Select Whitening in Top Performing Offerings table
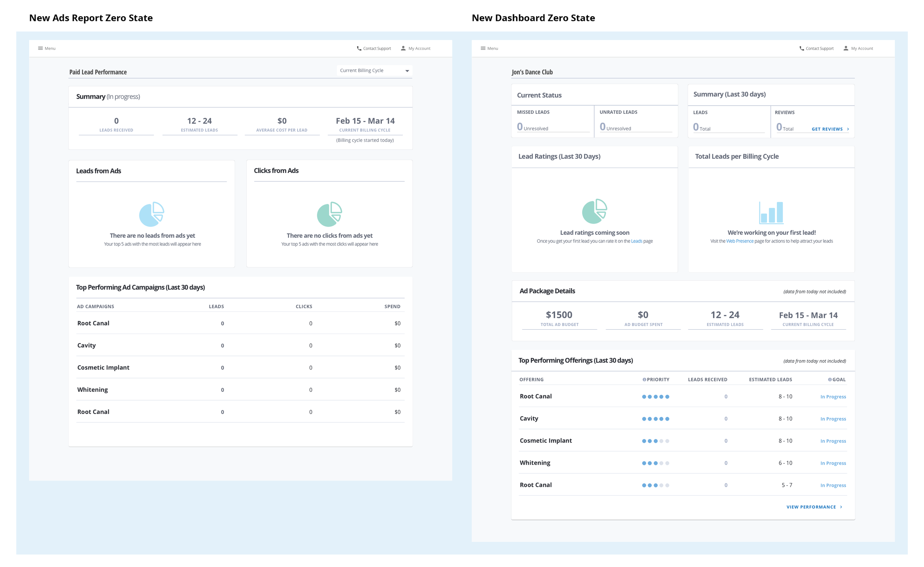924x567 pixels. 535,463
